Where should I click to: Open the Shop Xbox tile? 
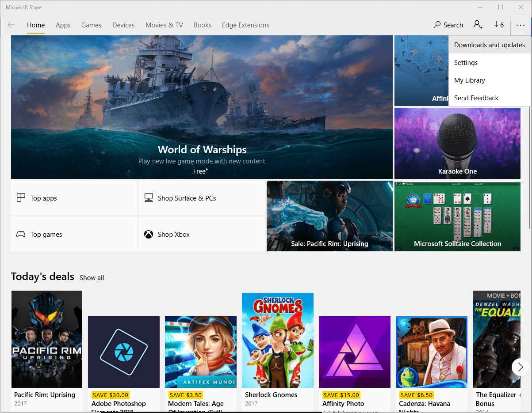click(202, 234)
